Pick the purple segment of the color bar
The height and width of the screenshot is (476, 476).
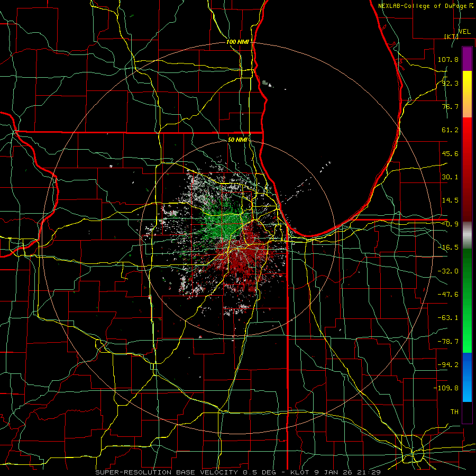pyautogui.click(x=467, y=59)
